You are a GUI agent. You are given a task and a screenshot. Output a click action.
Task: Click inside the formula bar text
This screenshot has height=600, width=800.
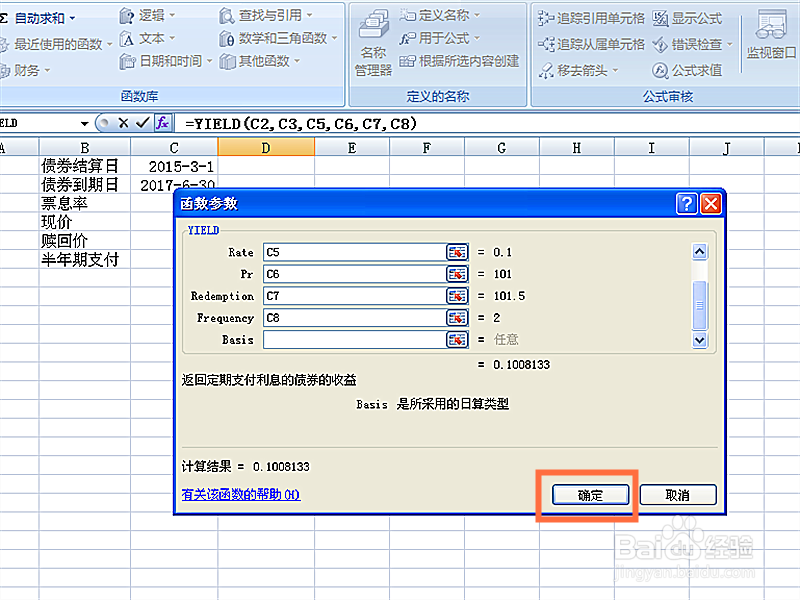[301, 123]
